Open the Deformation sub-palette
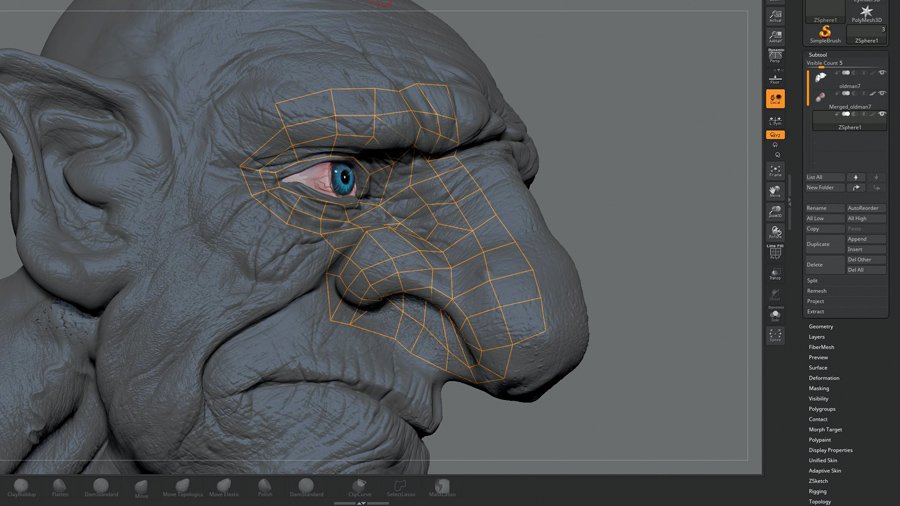Image resolution: width=900 pixels, height=506 pixels. (824, 378)
